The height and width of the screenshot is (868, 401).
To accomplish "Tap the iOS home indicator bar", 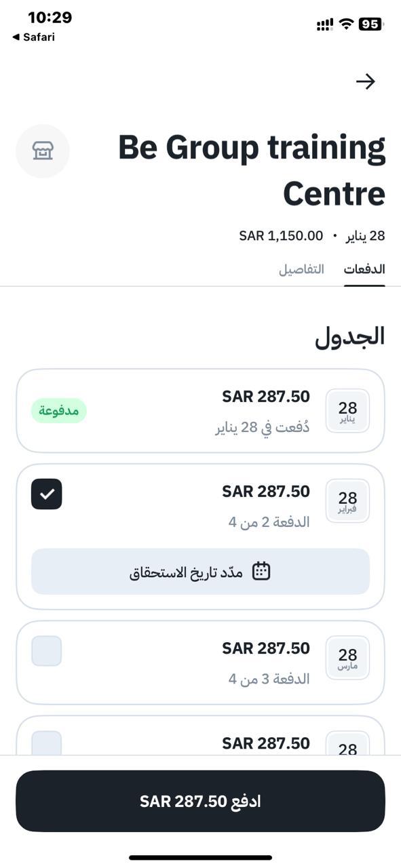I will [200, 858].
